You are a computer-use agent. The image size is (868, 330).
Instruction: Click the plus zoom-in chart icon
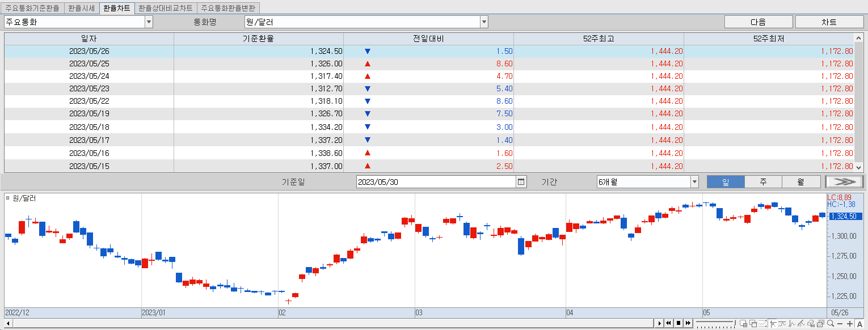(850, 324)
